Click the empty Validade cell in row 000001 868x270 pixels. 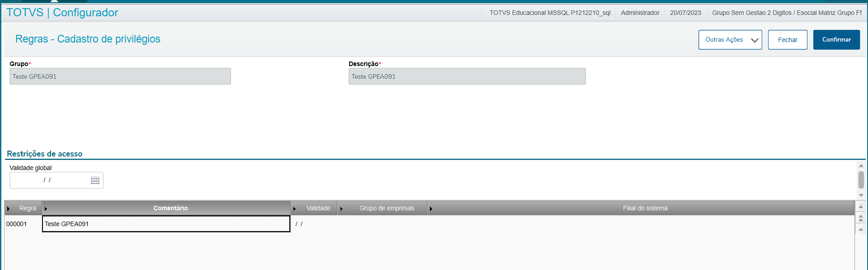pyautogui.click(x=314, y=224)
